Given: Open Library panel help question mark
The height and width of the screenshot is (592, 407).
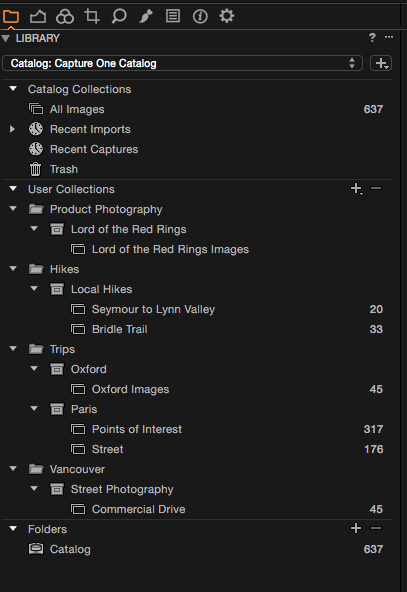Looking at the screenshot, I should coord(372,38).
